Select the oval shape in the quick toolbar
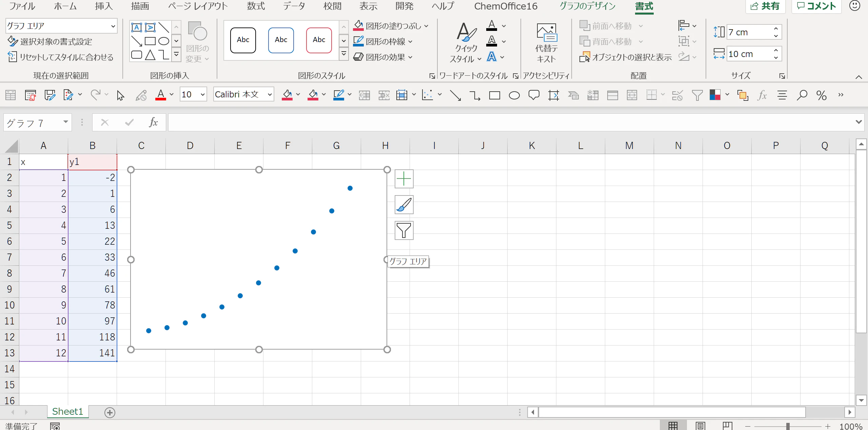The width and height of the screenshot is (868, 430). (x=514, y=95)
